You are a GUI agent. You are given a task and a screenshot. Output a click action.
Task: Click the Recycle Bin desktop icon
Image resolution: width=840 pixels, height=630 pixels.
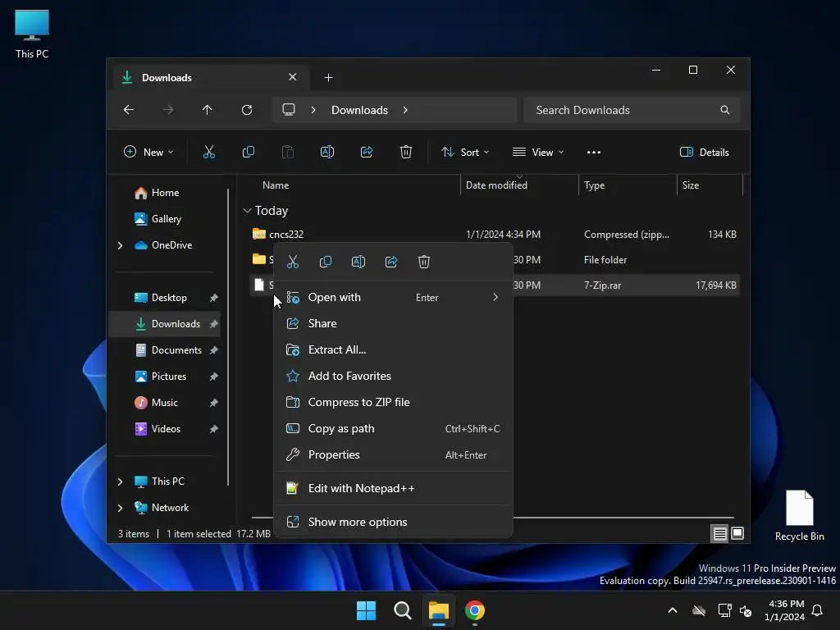[799, 516]
